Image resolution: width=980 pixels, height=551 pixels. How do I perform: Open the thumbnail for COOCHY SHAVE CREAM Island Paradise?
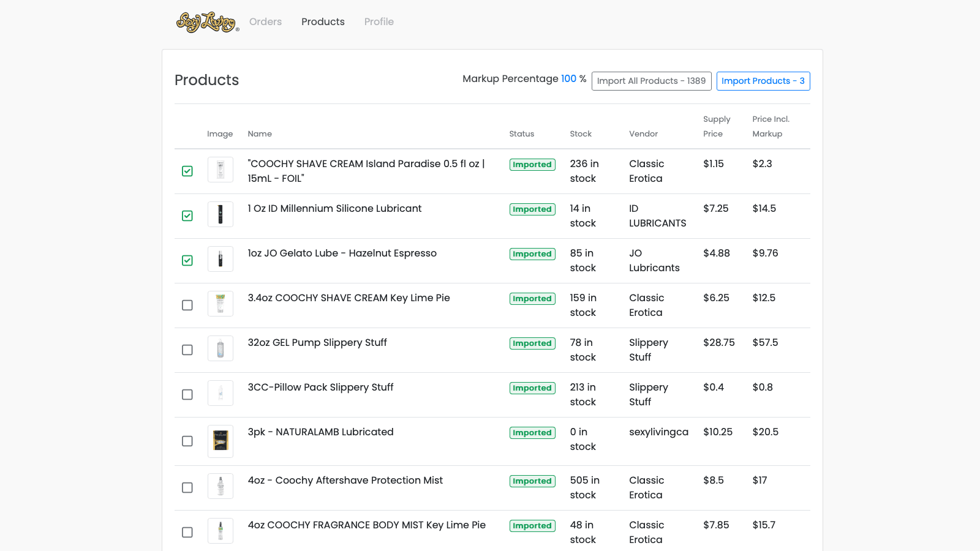coord(220,170)
